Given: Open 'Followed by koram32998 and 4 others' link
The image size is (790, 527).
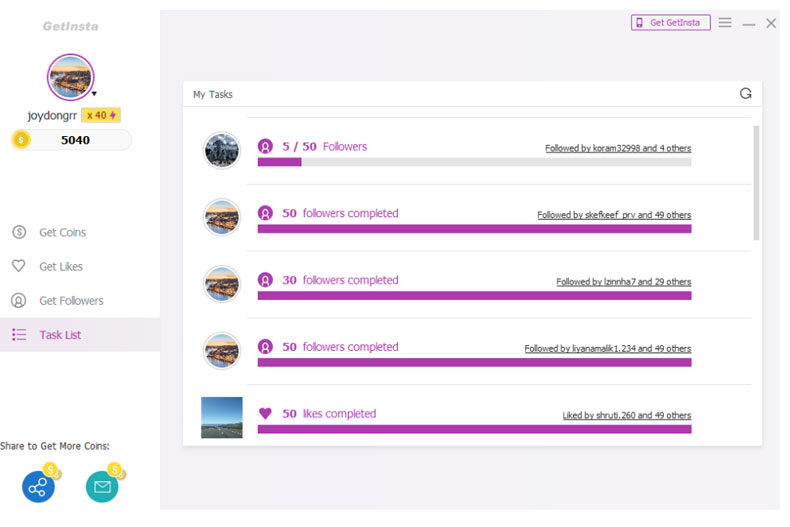Looking at the screenshot, I should click(x=618, y=148).
